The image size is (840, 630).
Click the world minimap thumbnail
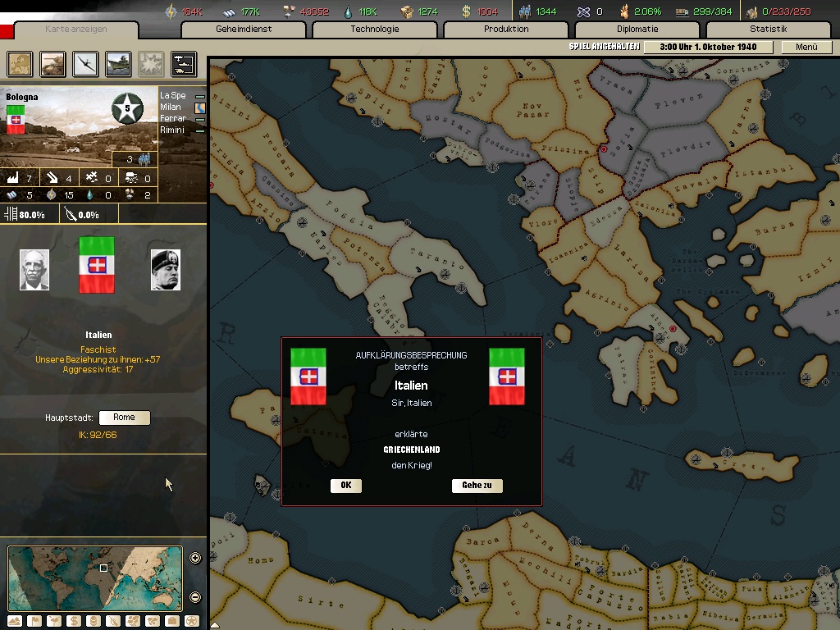click(x=94, y=577)
